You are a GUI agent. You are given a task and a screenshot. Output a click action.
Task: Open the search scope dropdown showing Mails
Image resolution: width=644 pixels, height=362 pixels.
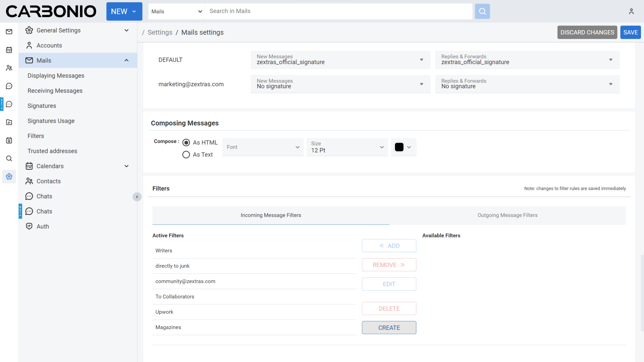coord(176,11)
